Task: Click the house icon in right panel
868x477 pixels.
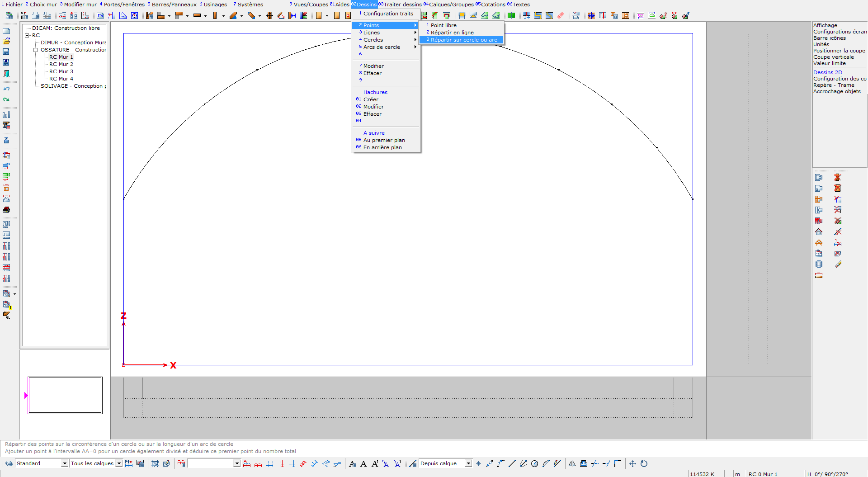Action: coord(819,232)
